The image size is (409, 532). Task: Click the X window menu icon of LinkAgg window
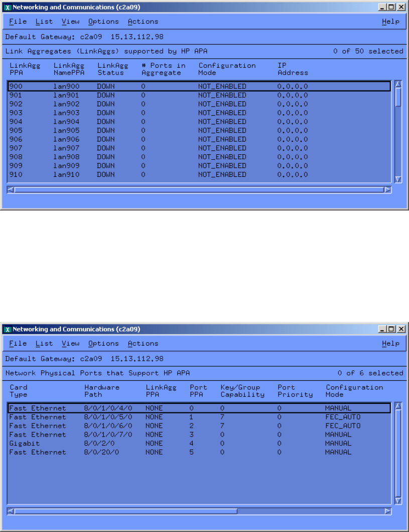tap(7, 7)
